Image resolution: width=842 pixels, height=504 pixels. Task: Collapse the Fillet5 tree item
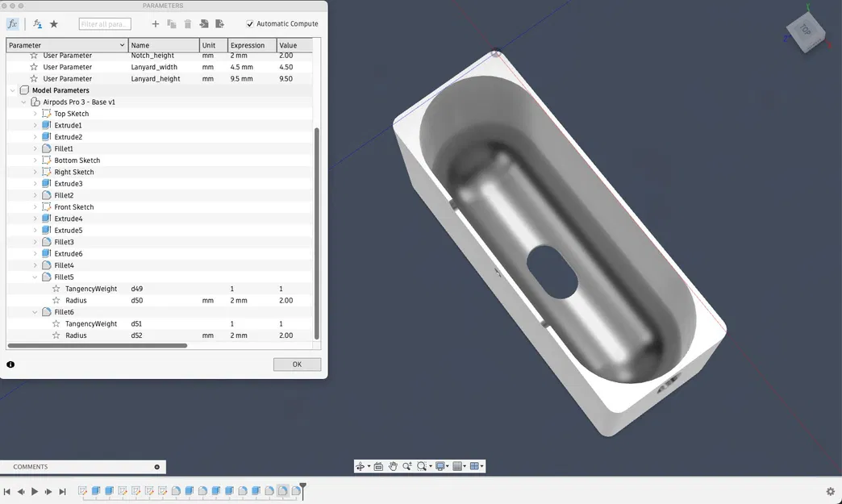[35, 277]
